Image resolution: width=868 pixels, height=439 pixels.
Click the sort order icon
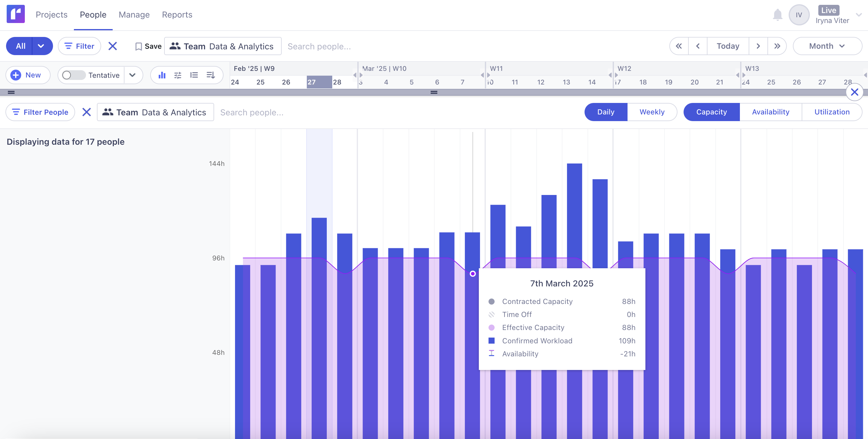click(x=210, y=75)
